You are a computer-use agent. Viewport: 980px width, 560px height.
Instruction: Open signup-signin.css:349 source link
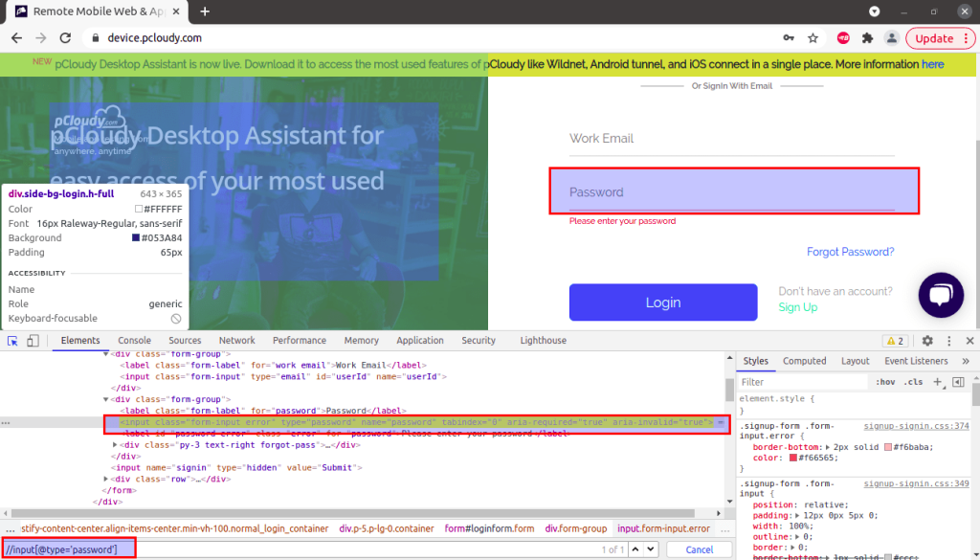pos(916,483)
